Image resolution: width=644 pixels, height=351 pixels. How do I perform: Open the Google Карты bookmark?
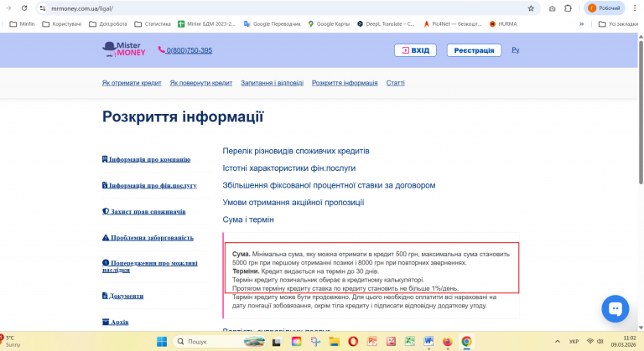coord(329,23)
